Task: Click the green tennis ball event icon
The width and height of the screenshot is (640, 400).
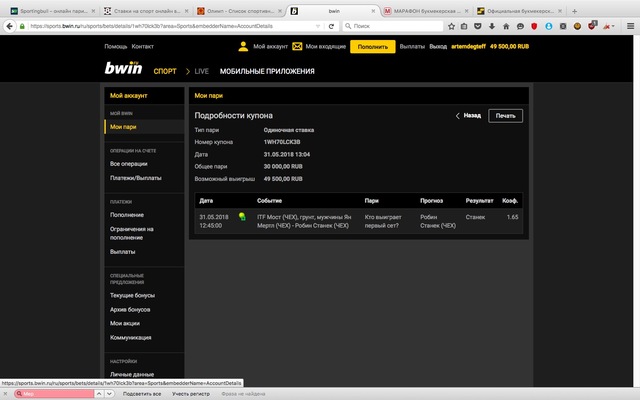Action: [242, 217]
